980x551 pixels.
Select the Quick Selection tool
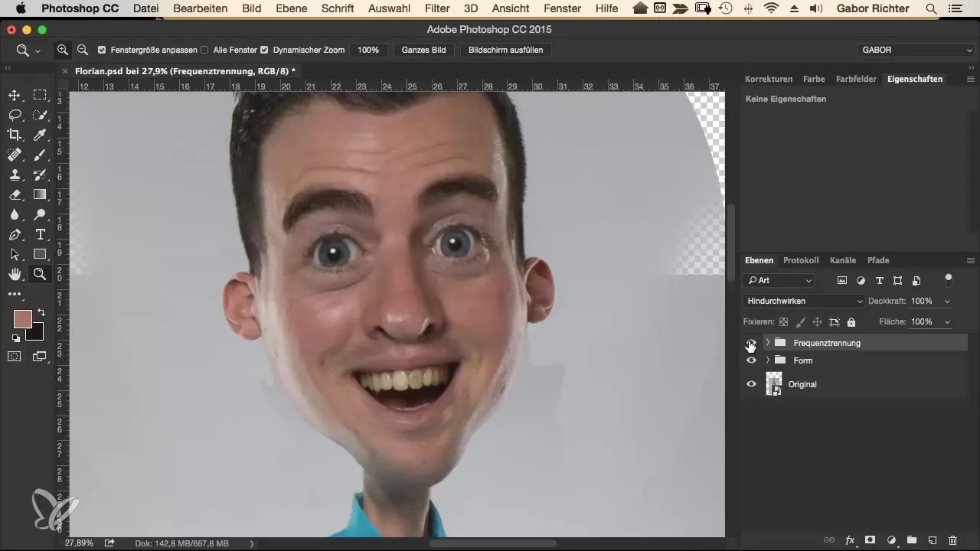[x=40, y=116]
